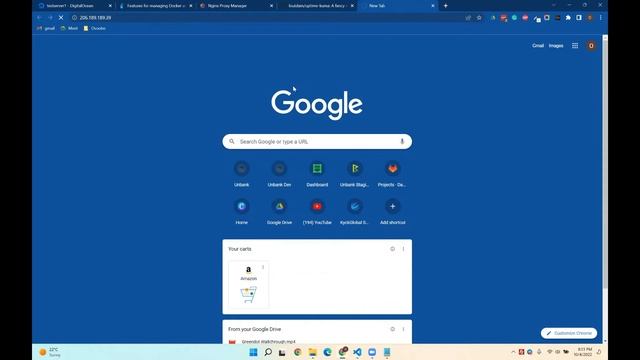The image size is (640, 360).
Task: Open Google Drive card info icon
Action: 392,329
